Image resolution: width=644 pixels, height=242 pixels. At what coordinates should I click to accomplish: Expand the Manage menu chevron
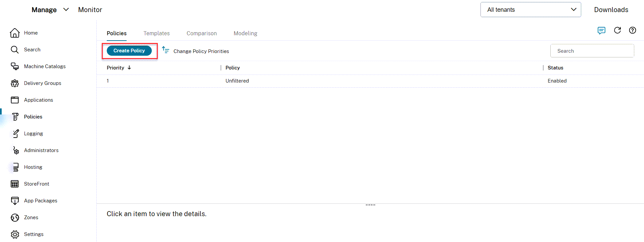coord(66,9)
